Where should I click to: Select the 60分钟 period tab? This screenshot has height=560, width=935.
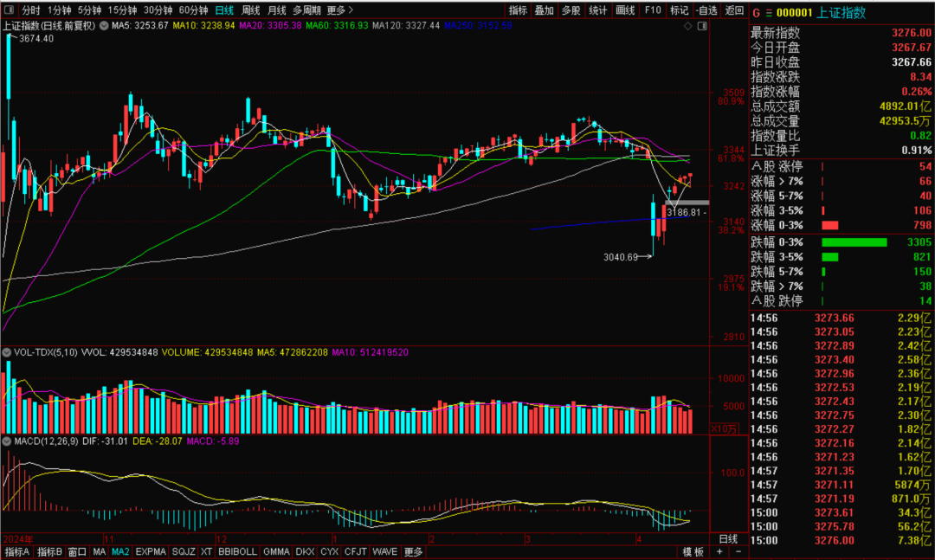pos(193,10)
